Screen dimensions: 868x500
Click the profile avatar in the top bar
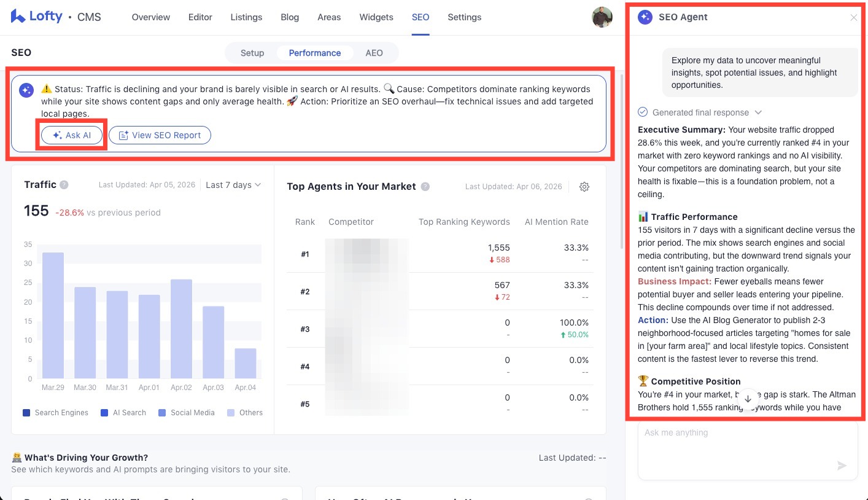click(x=602, y=17)
